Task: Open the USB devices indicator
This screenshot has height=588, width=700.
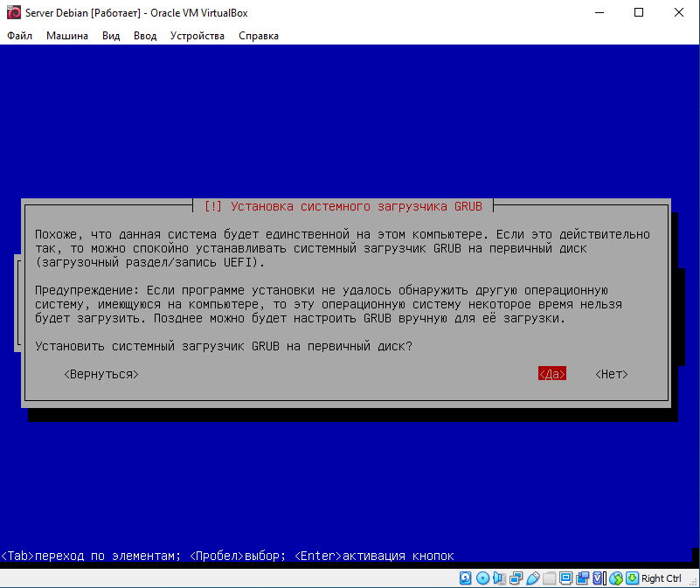Action: click(532, 578)
